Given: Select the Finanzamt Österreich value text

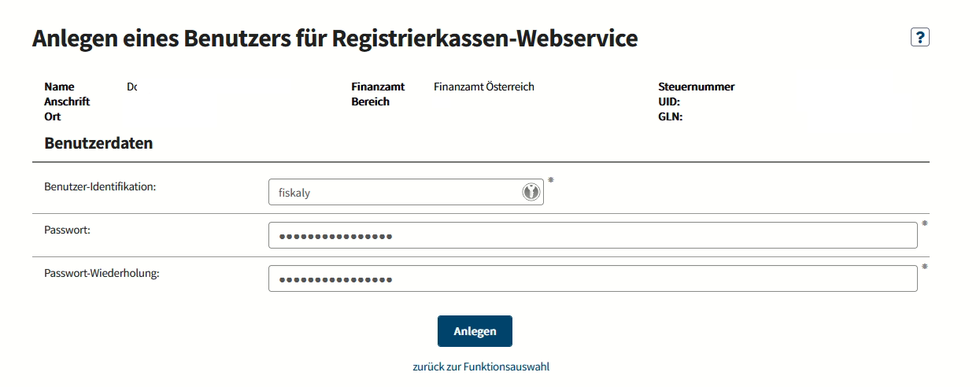Looking at the screenshot, I should click(x=484, y=87).
